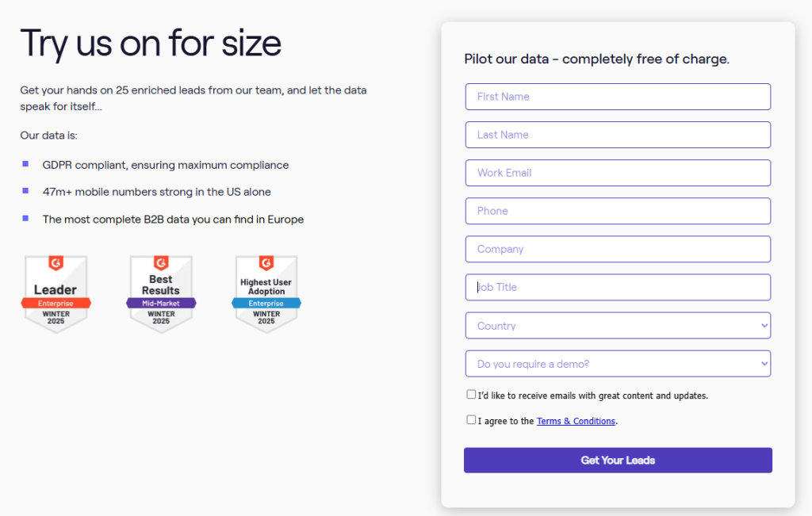Click the Job Title field
The height and width of the screenshot is (516, 812).
tap(618, 287)
